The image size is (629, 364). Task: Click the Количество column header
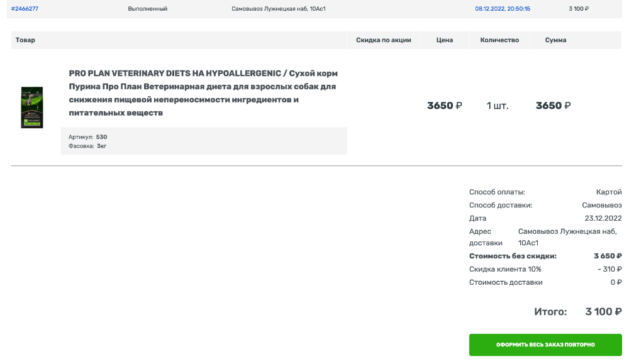pos(499,40)
